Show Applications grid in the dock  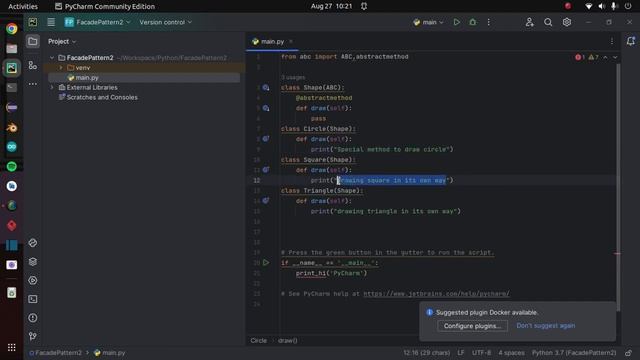click(x=11, y=347)
